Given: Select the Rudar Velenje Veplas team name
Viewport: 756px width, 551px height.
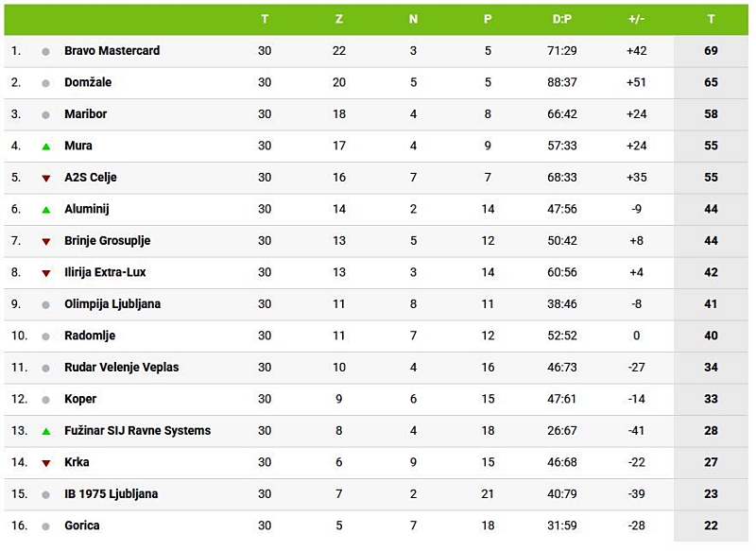Looking at the screenshot, I should (121, 368).
